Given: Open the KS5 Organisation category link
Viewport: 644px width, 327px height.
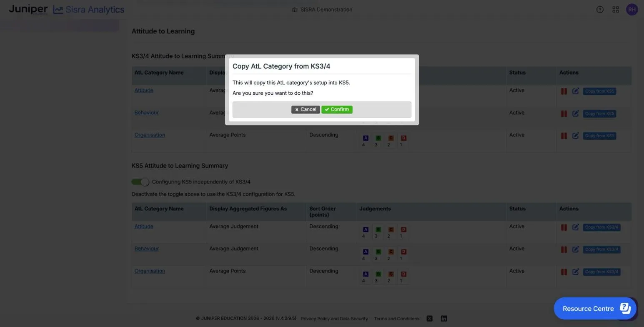Looking at the screenshot, I should [150, 271].
